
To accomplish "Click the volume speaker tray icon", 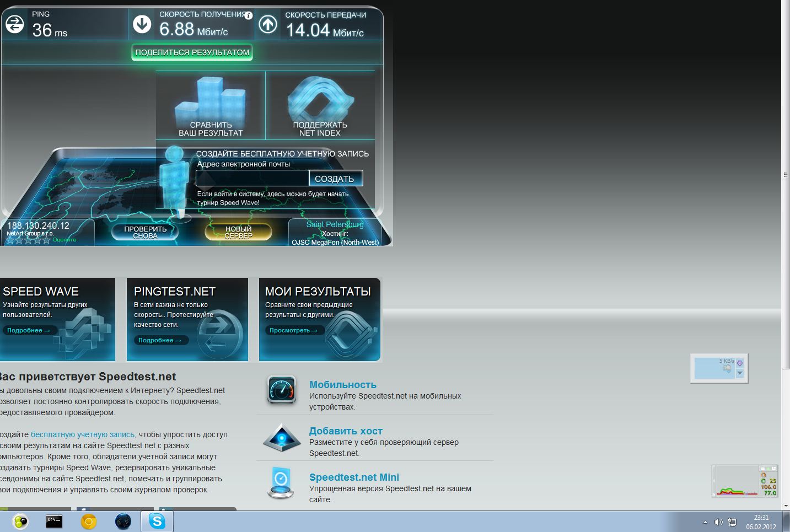I will click(718, 522).
